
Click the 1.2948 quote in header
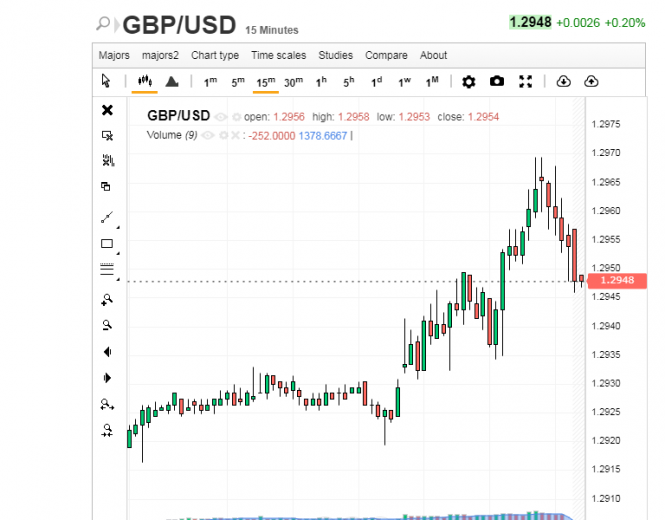click(x=530, y=22)
